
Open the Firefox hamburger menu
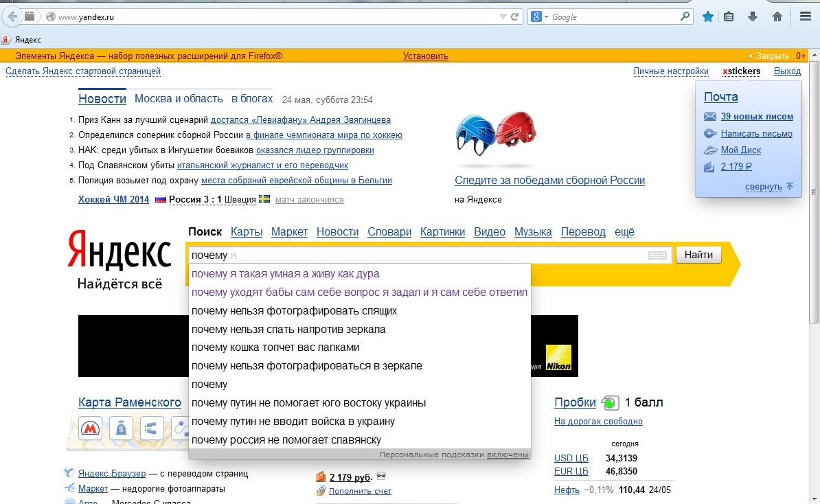coord(806,16)
